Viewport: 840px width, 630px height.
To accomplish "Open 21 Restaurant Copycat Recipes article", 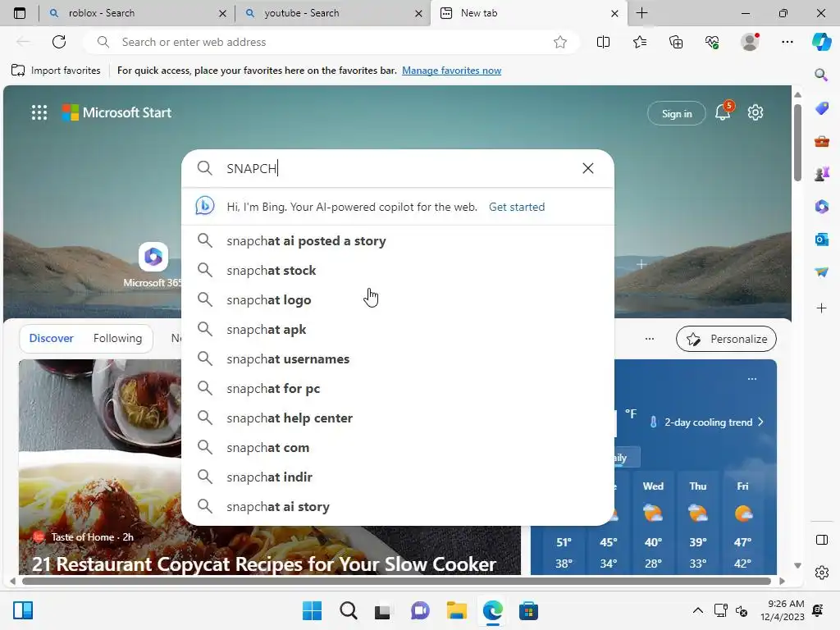I will click(x=263, y=564).
